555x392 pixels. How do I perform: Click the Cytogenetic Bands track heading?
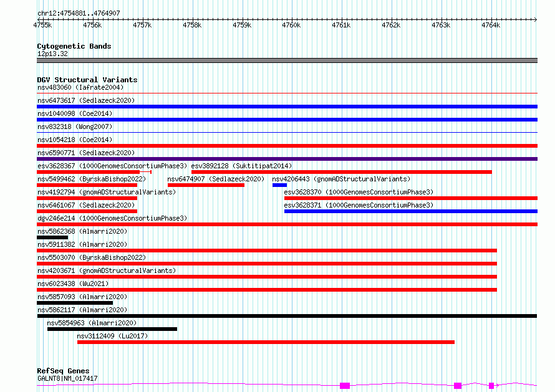point(74,46)
